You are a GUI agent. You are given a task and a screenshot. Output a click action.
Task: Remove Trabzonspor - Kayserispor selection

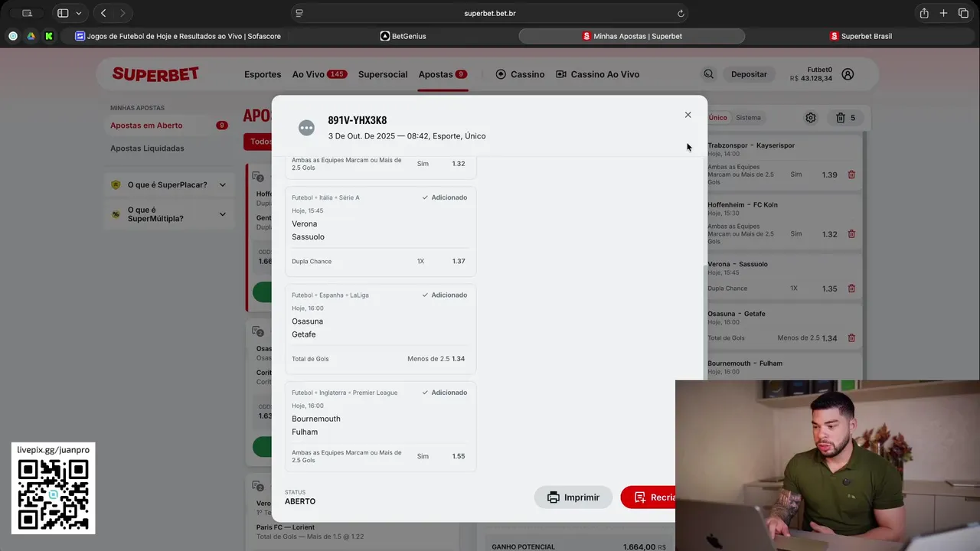tap(851, 175)
